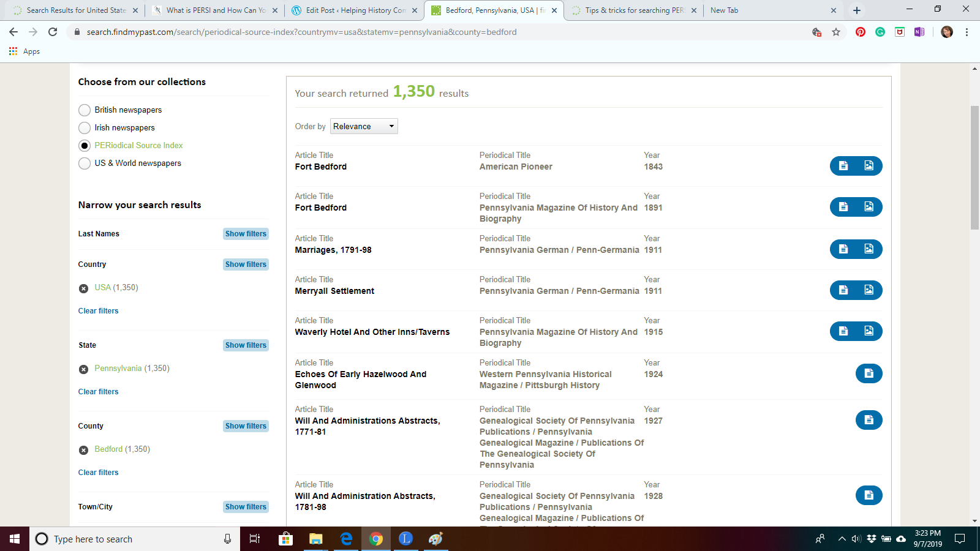This screenshot has width=980, height=551.
Task: Click the browser address bar URL
Action: coord(301,32)
